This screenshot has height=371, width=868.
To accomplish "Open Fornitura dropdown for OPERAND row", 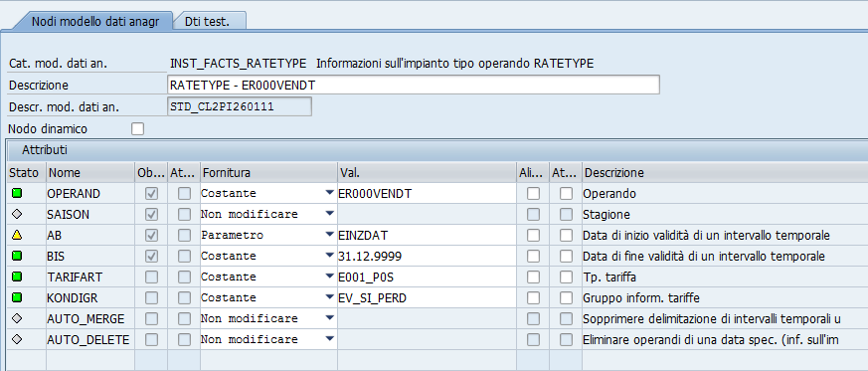I will click(x=330, y=194).
